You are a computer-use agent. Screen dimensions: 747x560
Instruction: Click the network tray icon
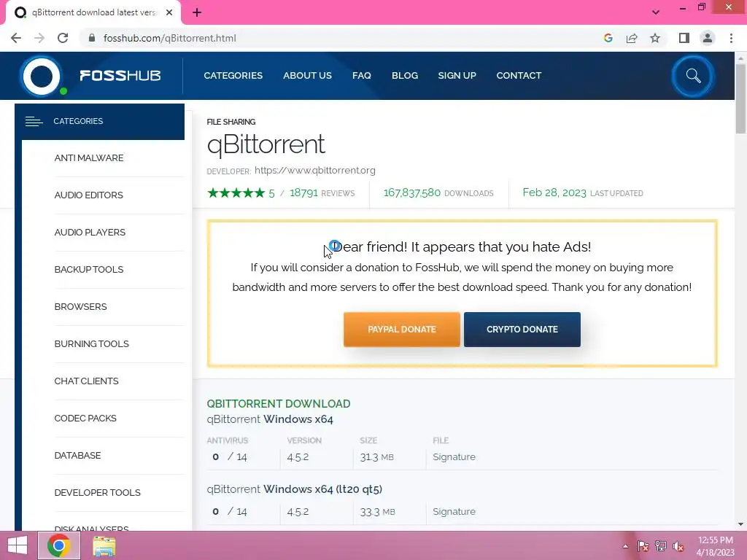[x=661, y=546]
